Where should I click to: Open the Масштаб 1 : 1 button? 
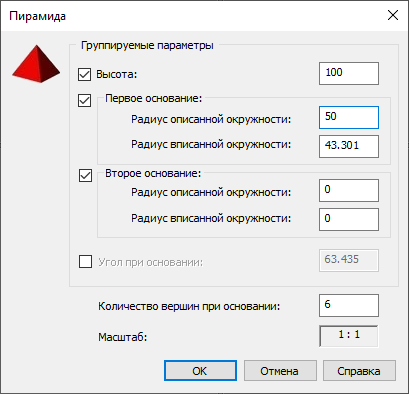coord(349,336)
